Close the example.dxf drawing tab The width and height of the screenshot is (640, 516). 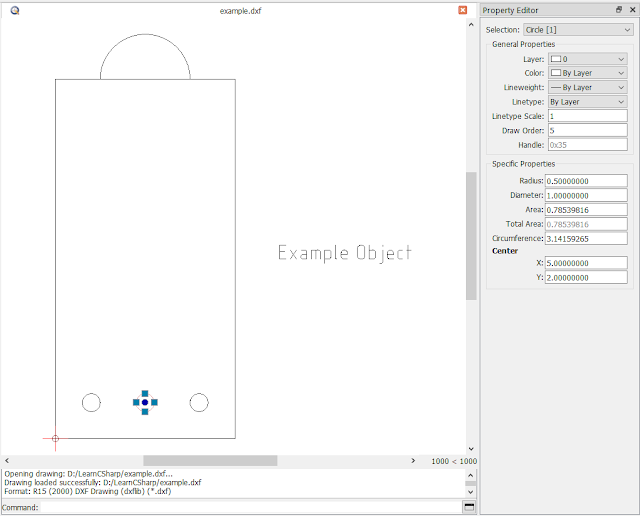click(462, 10)
